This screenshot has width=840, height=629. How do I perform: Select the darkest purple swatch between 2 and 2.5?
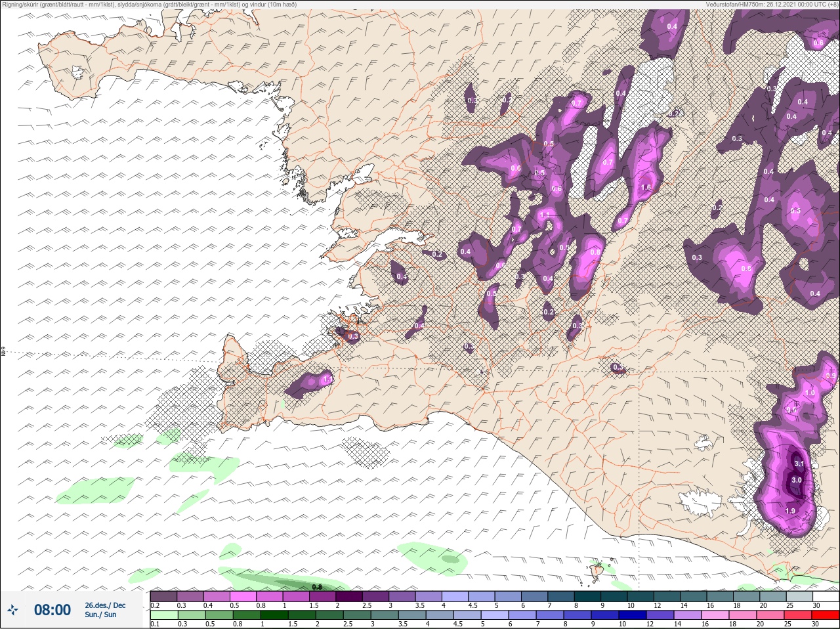pyautogui.click(x=350, y=596)
